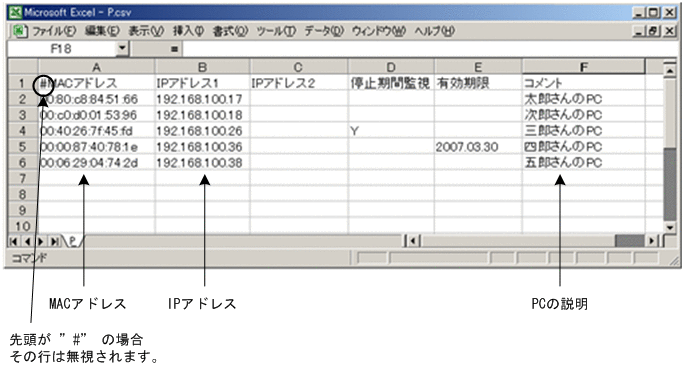Select cell 次郎さんのPC

coord(584,115)
